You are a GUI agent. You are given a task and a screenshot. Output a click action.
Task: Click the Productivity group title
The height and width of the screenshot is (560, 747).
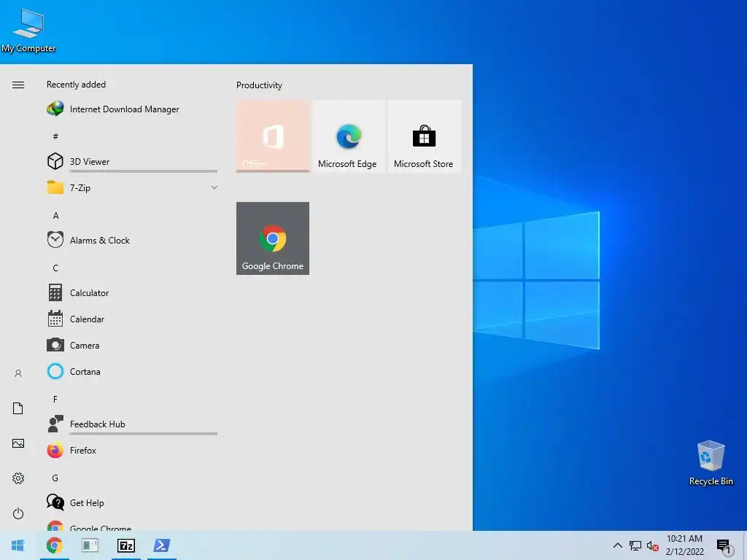259,85
